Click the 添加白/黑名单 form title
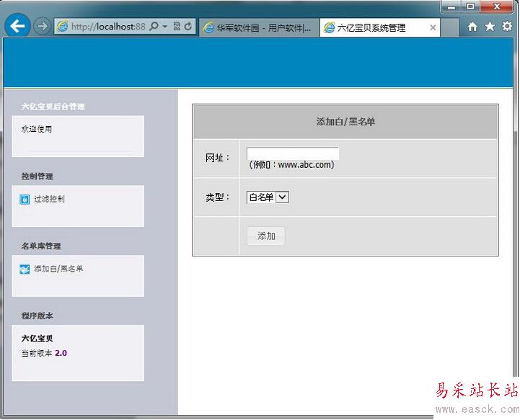This screenshot has height=420, width=520. 345,122
